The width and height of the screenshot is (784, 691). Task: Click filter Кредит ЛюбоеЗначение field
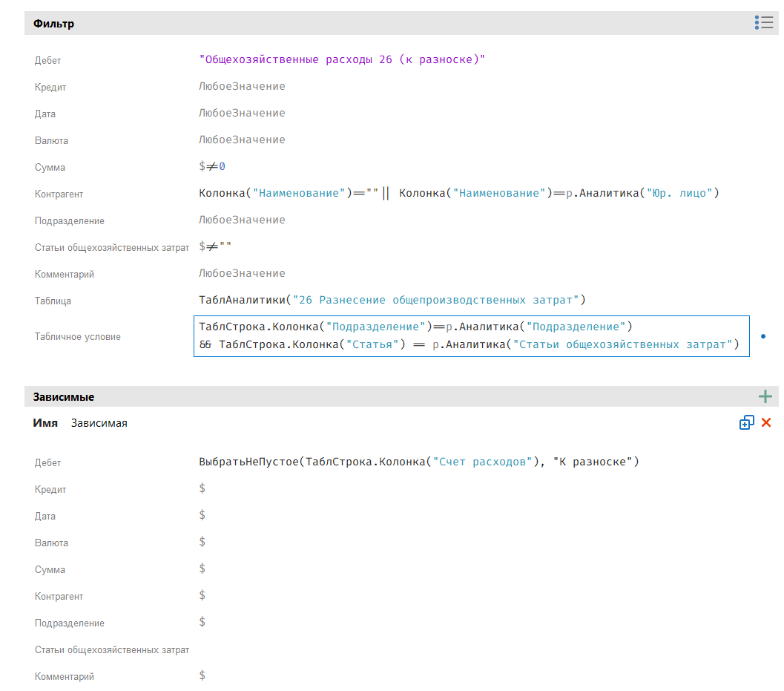tap(242, 87)
